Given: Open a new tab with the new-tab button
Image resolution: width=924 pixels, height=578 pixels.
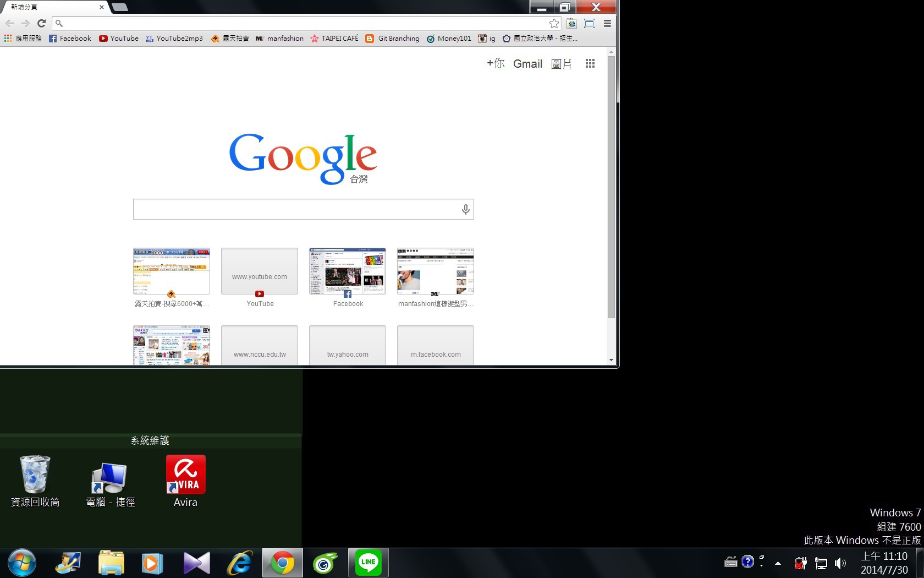Looking at the screenshot, I should click(x=119, y=7).
